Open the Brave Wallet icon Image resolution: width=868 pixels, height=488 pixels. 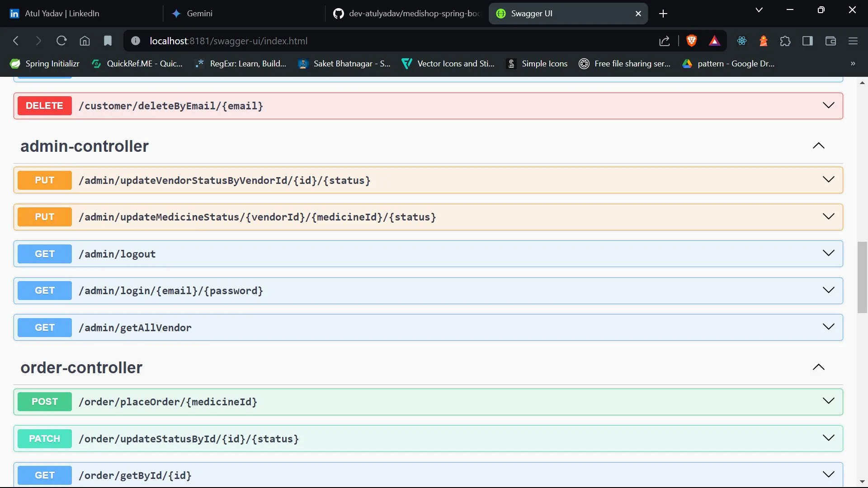(830, 41)
